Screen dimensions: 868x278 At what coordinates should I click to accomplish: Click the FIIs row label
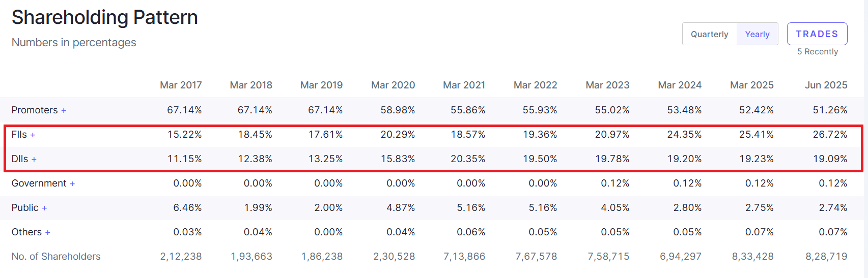(19, 135)
